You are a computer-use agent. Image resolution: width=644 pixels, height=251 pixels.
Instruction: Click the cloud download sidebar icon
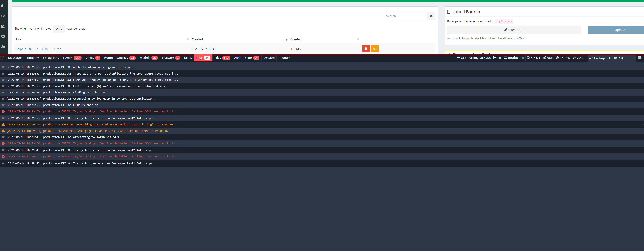3,47
